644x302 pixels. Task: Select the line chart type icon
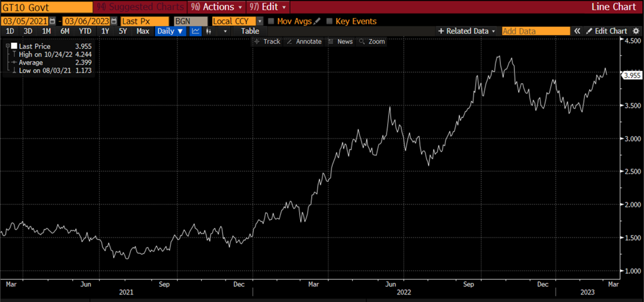click(x=196, y=31)
